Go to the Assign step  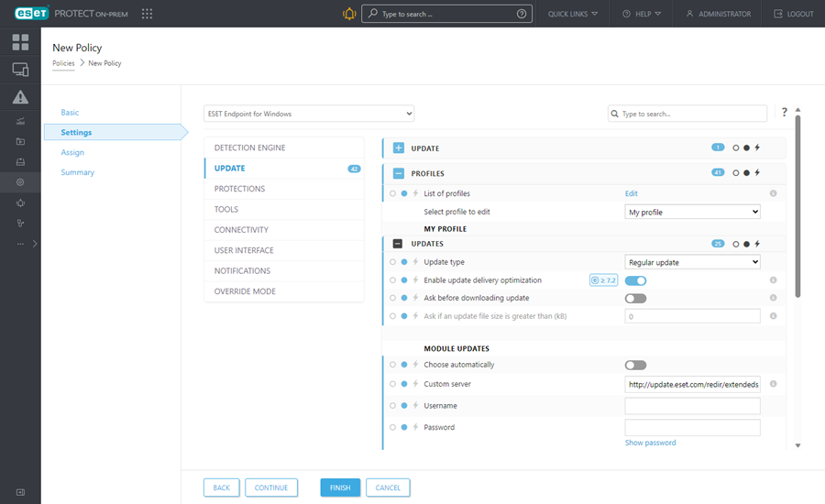[72, 152]
